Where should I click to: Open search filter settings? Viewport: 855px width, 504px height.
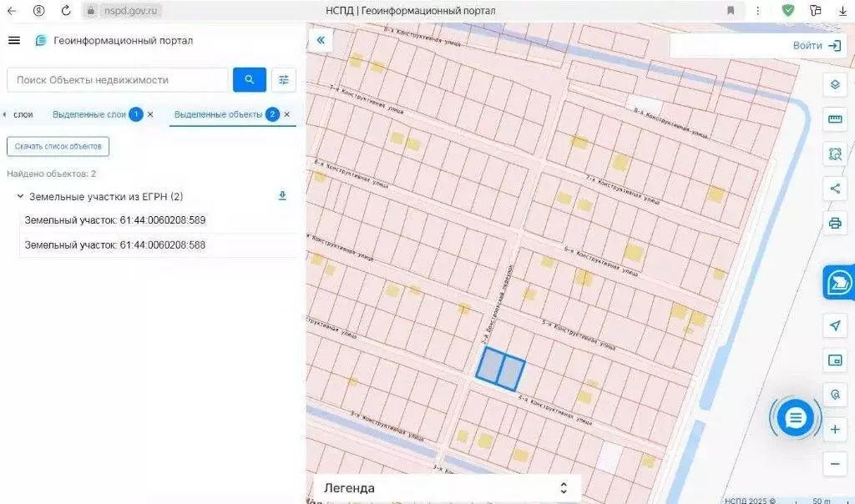tap(284, 79)
